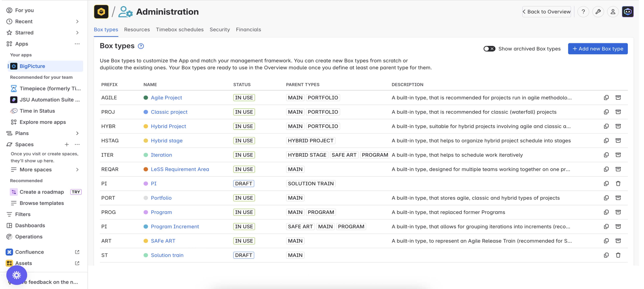Open the LeSS Requirement Area link
Image resolution: width=644 pixels, height=289 pixels.
coord(180,169)
